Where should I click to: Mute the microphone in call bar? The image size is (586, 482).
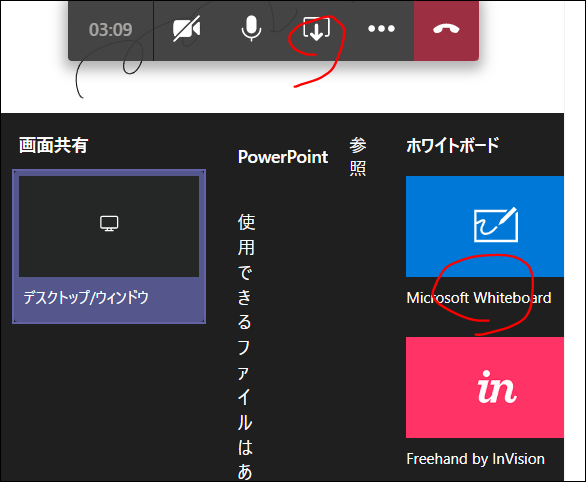pyautogui.click(x=251, y=29)
